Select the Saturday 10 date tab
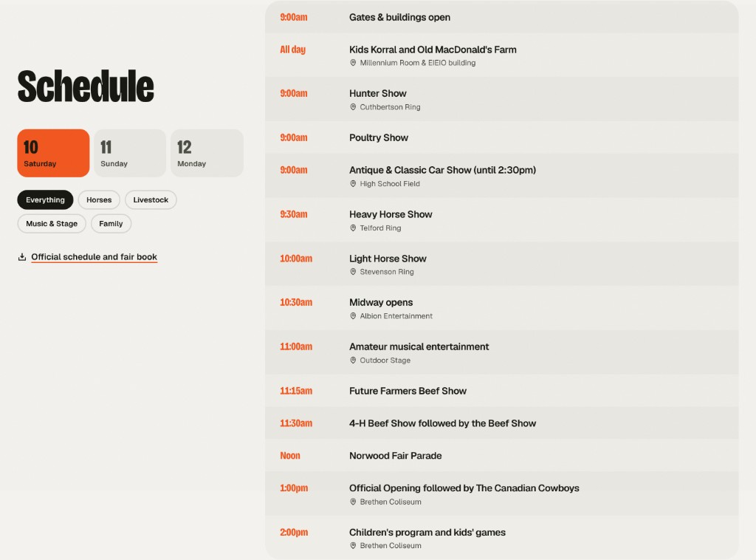Viewport: 756px width, 560px height. (x=53, y=153)
